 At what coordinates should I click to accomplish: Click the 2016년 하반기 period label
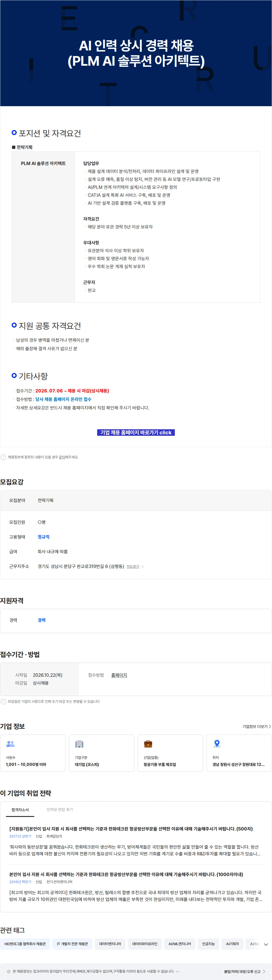click(x=20, y=881)
